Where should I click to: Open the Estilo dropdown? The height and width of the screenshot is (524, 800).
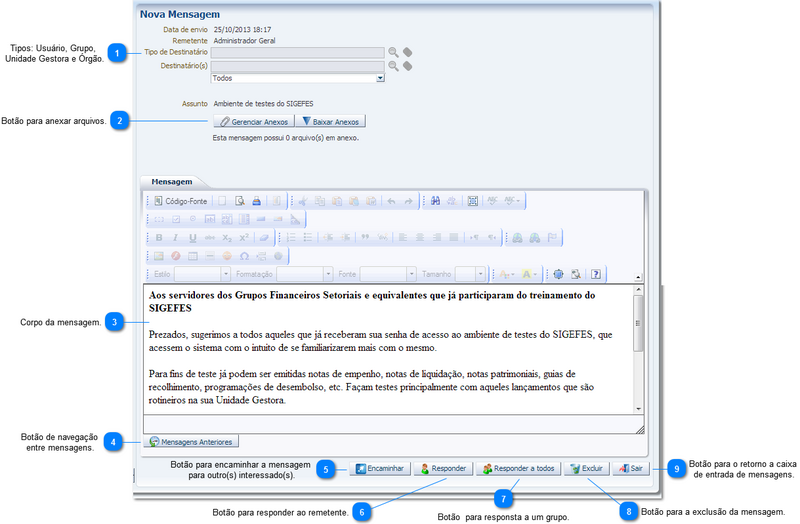pos(226,275)
